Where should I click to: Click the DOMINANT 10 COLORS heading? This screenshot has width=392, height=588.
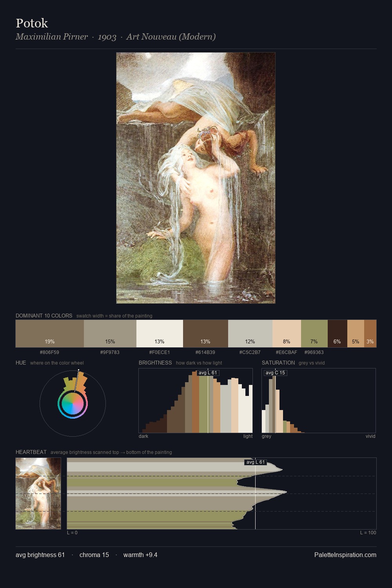click(x=44, y=316)
